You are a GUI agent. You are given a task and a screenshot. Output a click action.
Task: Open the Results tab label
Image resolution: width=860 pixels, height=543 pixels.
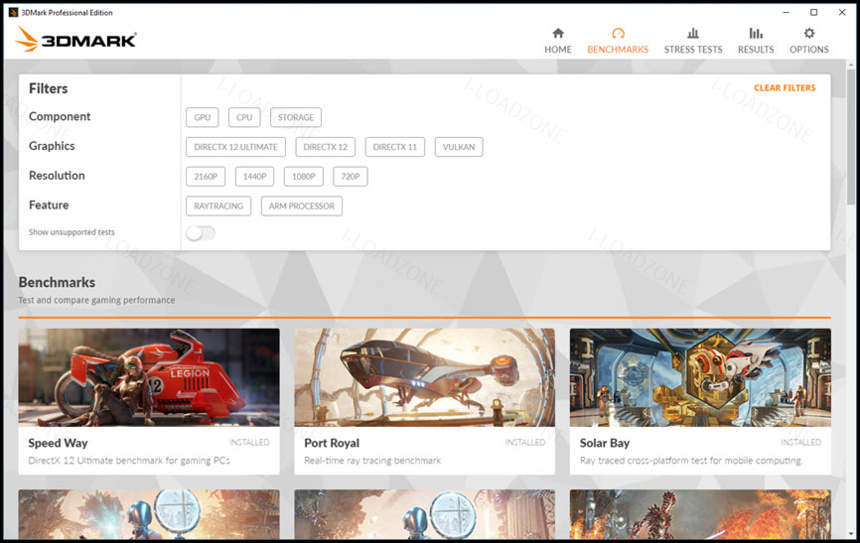point(756,49)
